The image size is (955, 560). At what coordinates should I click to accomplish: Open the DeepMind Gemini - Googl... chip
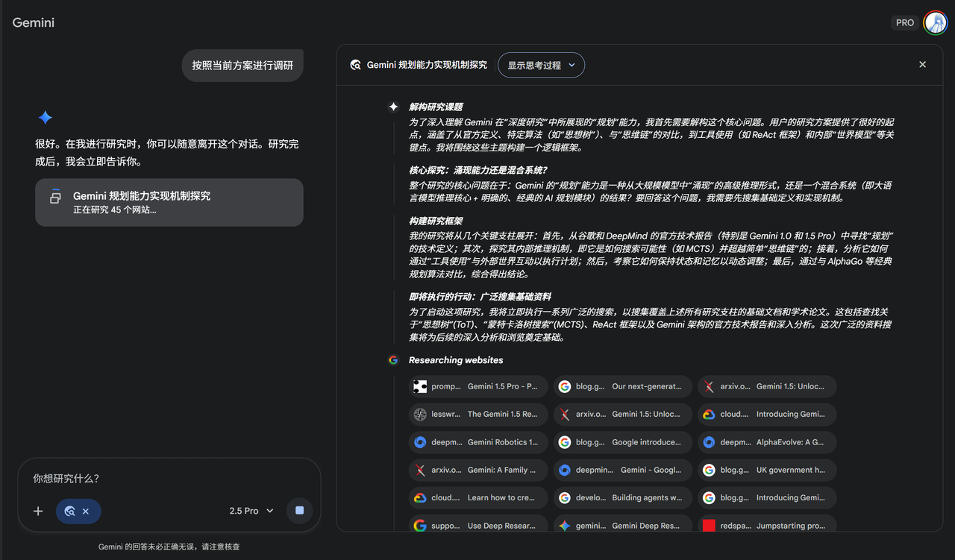point(623,470)
